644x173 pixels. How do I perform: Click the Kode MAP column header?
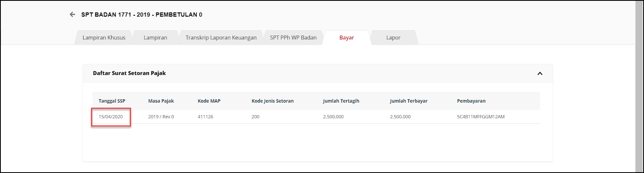click(x=209, y=101)
